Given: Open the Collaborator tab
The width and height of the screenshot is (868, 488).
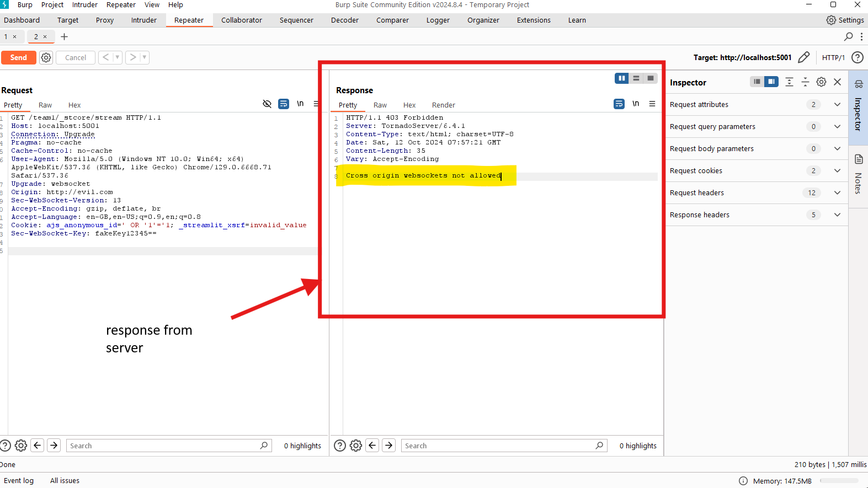Looking at the screenshot, I should point(242,20).
